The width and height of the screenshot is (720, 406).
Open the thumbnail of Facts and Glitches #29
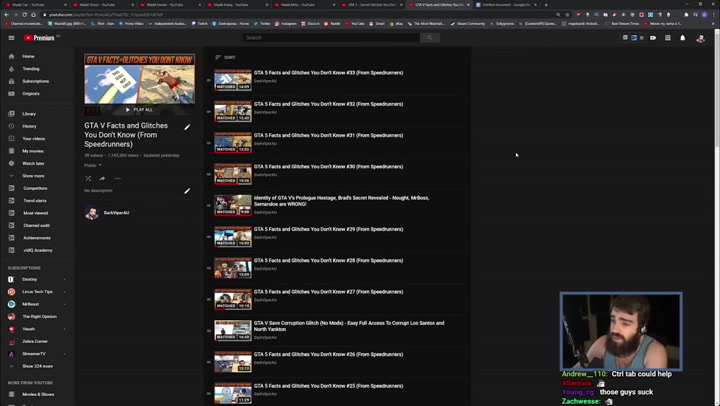click(x=233, y=237)
